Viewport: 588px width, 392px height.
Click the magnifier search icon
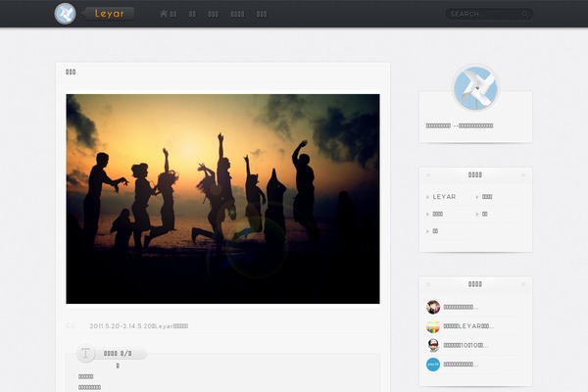click(x=525, y=15)
